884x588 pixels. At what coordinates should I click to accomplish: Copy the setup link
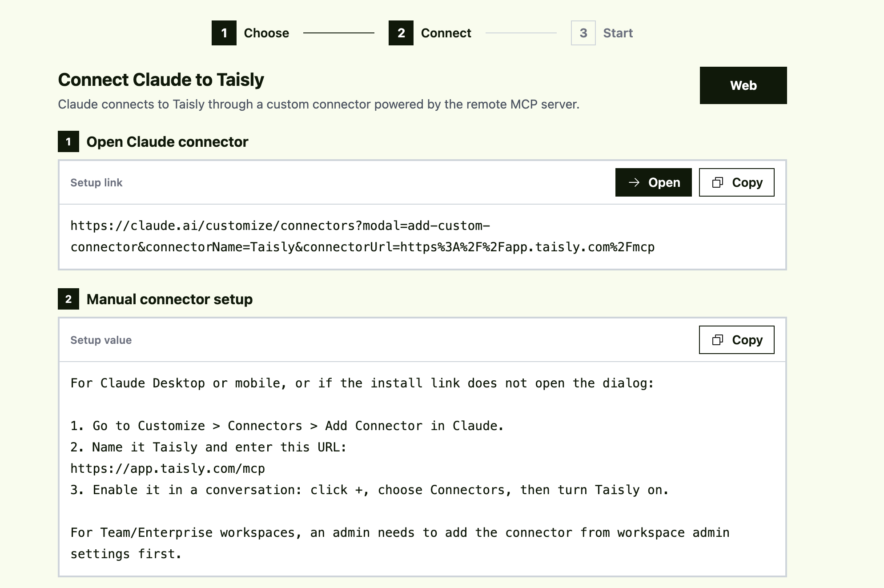737,182
